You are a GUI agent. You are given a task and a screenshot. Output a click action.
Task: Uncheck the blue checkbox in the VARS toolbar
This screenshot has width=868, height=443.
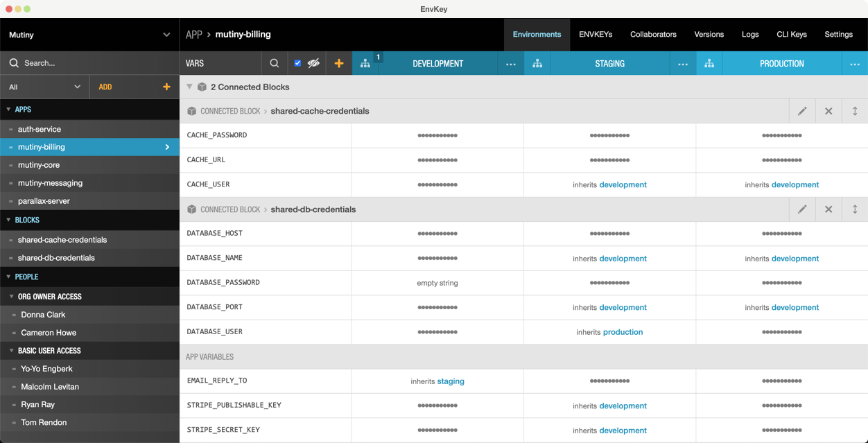point(297,63)
